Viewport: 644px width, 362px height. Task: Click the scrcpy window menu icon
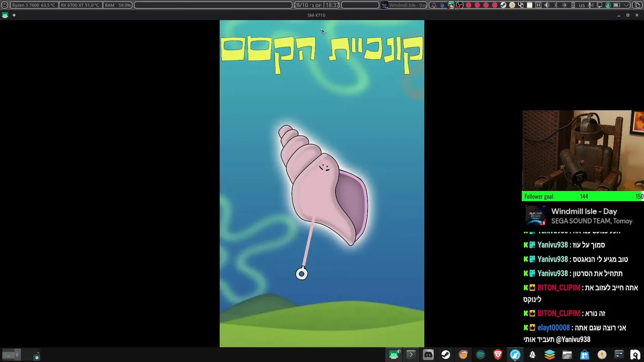5,15
